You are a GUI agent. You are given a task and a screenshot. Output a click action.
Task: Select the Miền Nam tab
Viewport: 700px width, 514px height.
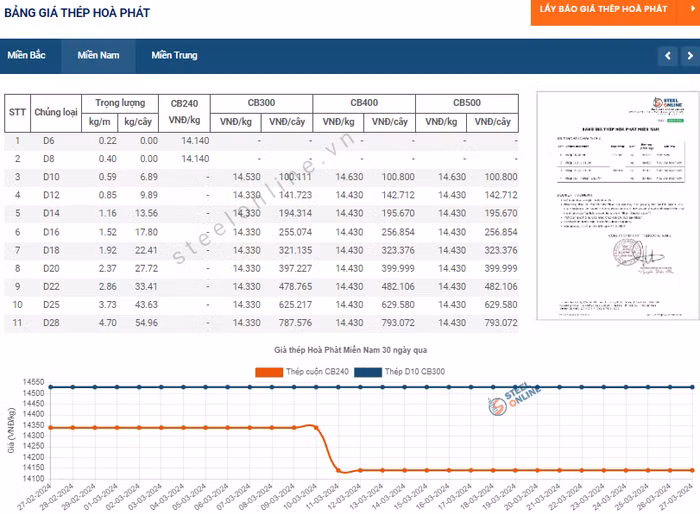pyautogui.click(x=98, y=55)
